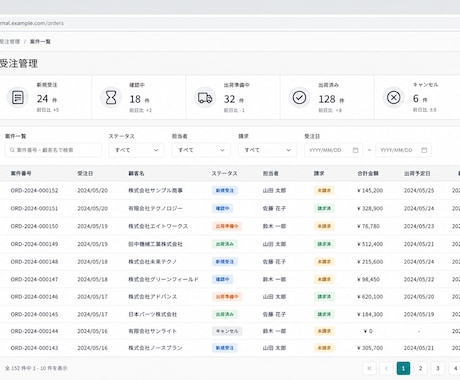Click amount ¥ 620,100 cell
The width and height of the screenshot is (460, 380).
370,297
